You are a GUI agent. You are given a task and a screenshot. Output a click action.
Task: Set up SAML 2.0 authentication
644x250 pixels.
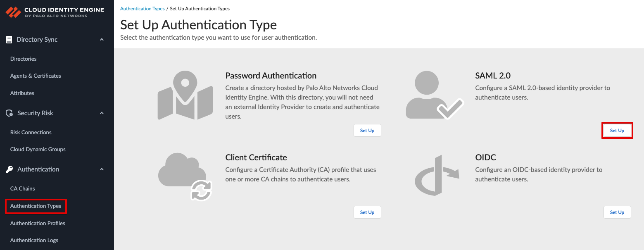(x=617, y=131)
